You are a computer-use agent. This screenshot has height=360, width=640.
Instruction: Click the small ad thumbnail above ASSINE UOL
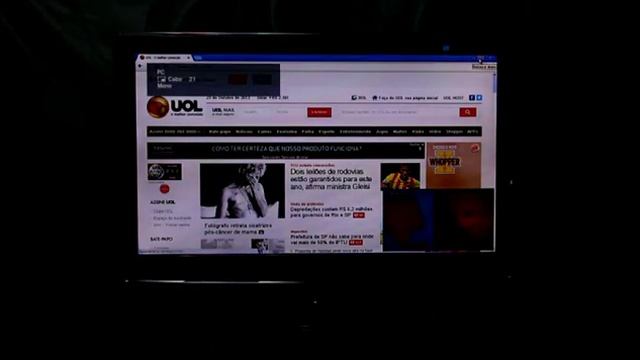165,172
